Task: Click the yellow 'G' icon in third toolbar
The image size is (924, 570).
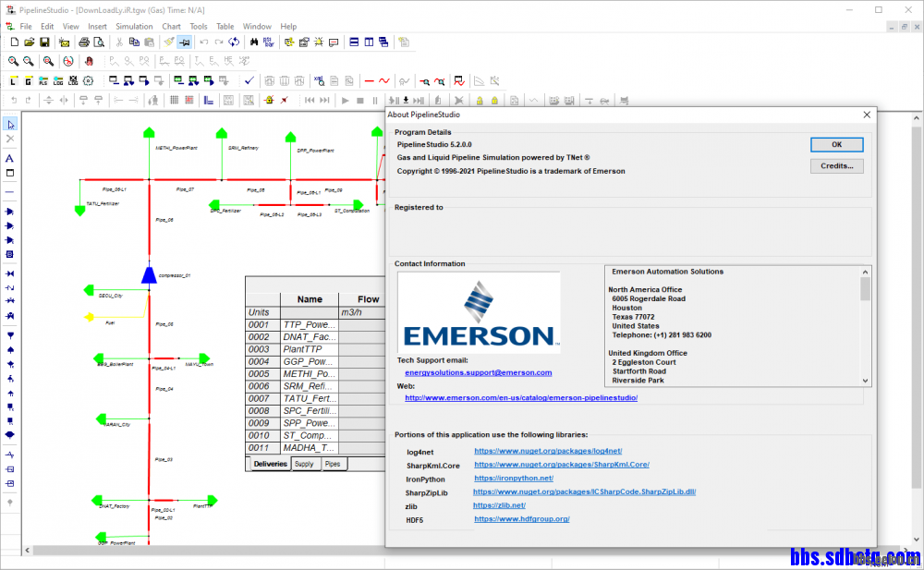Action: tap(29, 80)
